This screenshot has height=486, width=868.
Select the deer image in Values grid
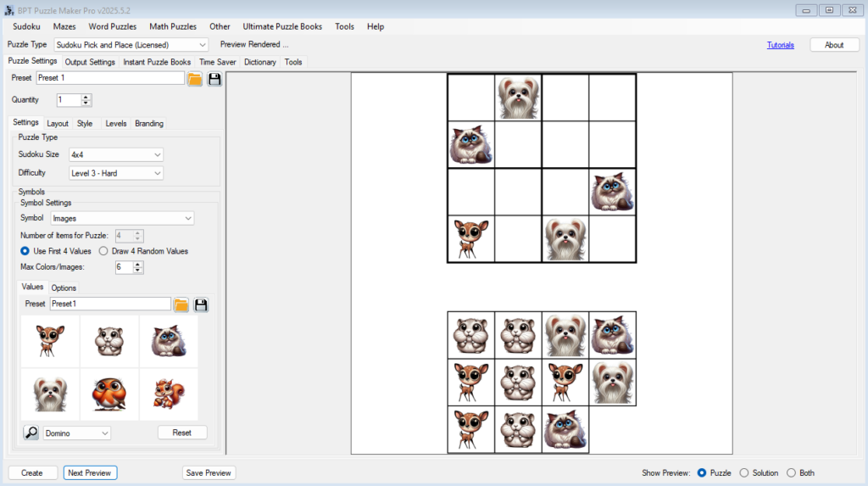[50, 341]
